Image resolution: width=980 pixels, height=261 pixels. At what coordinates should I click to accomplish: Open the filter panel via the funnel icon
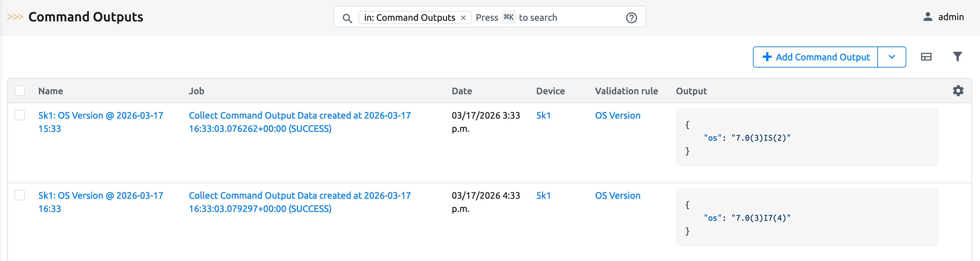(x=957, y=56)
